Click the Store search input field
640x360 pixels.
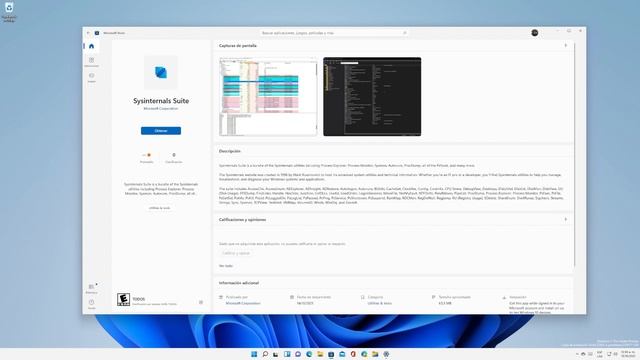point(334,33)
